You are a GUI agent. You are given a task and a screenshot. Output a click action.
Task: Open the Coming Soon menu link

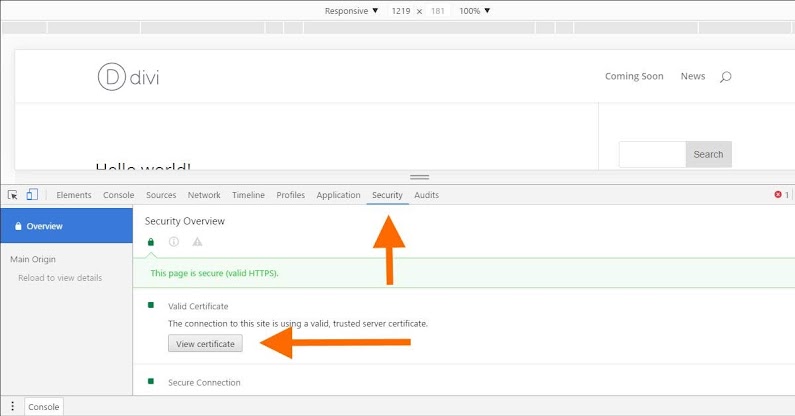pyautogui.click(x=634, y=76)
